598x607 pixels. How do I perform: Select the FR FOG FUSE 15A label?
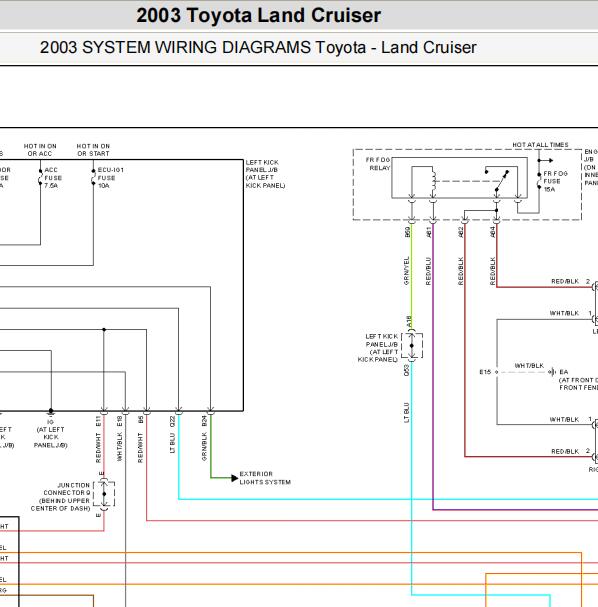[x=555, y=181]
